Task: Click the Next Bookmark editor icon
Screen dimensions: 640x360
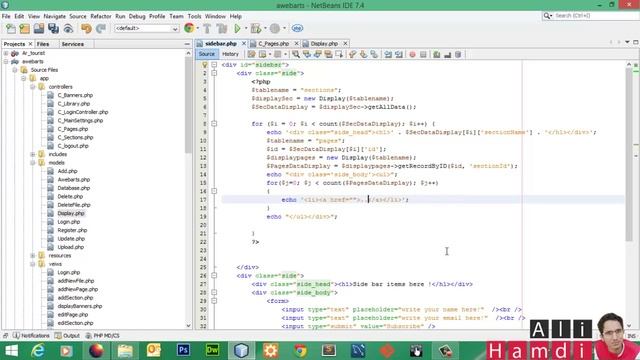Action: click(363, 54)
